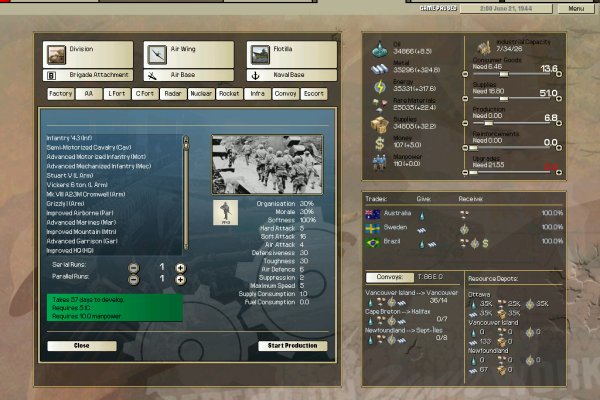Click the Money dollar icon
Viewport: 600px width, 400px height.
click(379, 144)
